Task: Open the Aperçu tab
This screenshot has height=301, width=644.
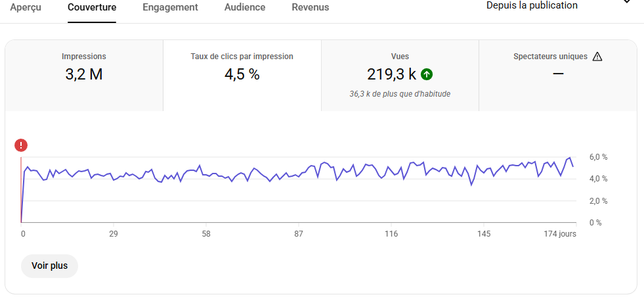Action: [x=26, y=7]
